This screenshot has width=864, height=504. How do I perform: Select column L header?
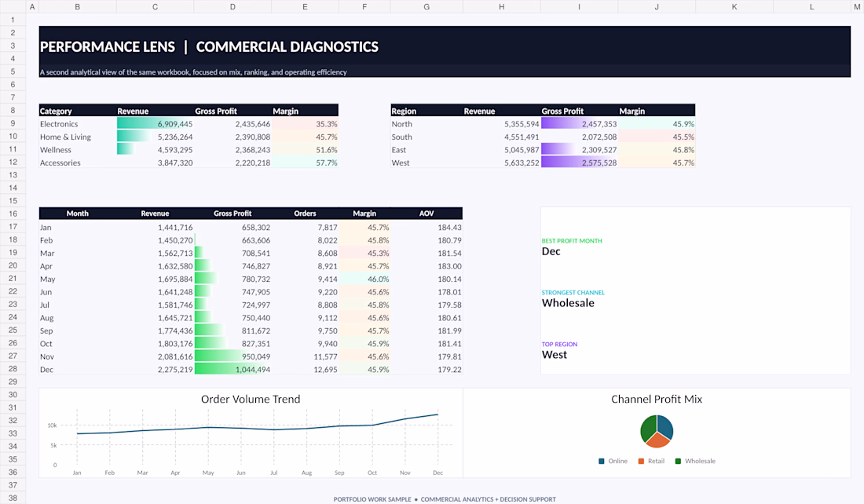point(811,6)
